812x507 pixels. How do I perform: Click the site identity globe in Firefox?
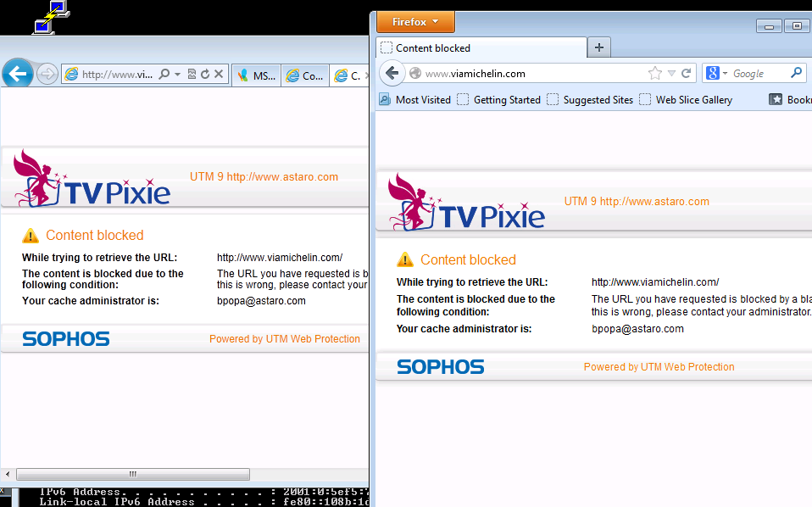pyautogui.click(x=415, y=74)
